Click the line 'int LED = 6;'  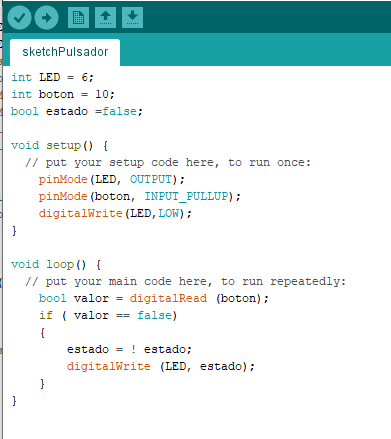click(x=52, y=77)
